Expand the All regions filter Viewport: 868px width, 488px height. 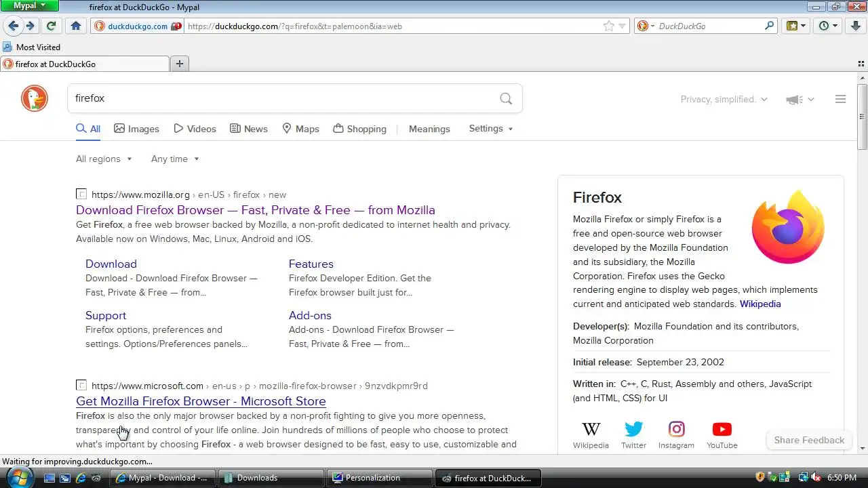pos(104,159)
